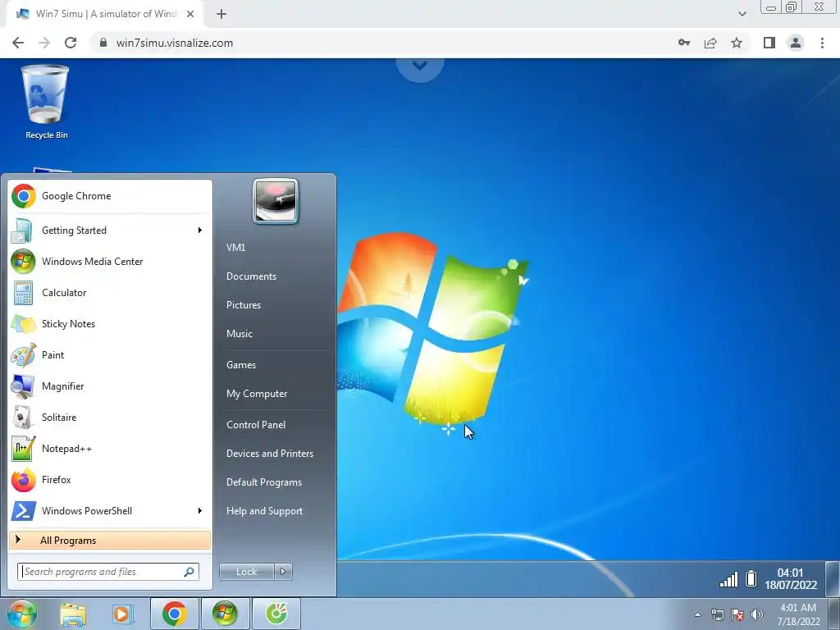Open Pictures from the Start menu
The image size is (840, 630).
point(244,305)
